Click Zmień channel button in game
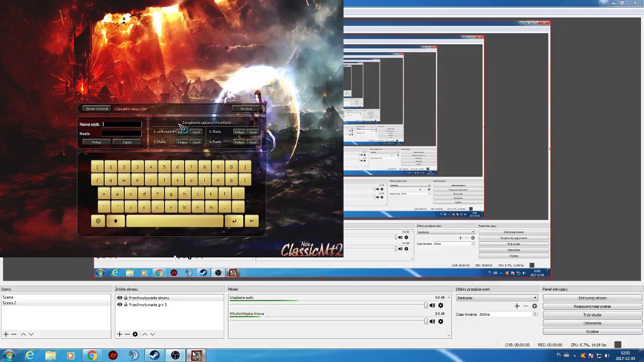 click(97, 109)
